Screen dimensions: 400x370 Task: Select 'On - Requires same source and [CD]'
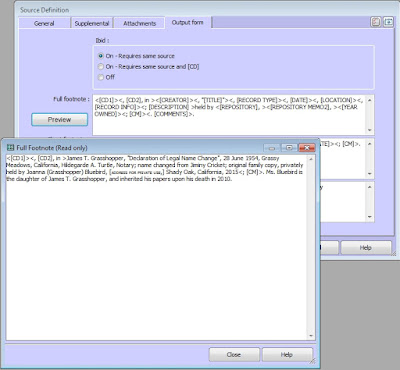(148, 67)
